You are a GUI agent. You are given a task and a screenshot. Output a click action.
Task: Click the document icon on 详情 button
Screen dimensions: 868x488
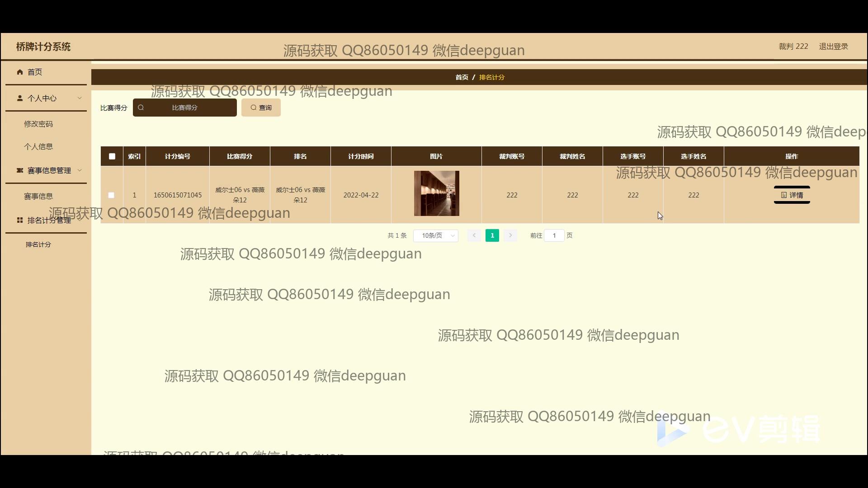pos(784,195)
